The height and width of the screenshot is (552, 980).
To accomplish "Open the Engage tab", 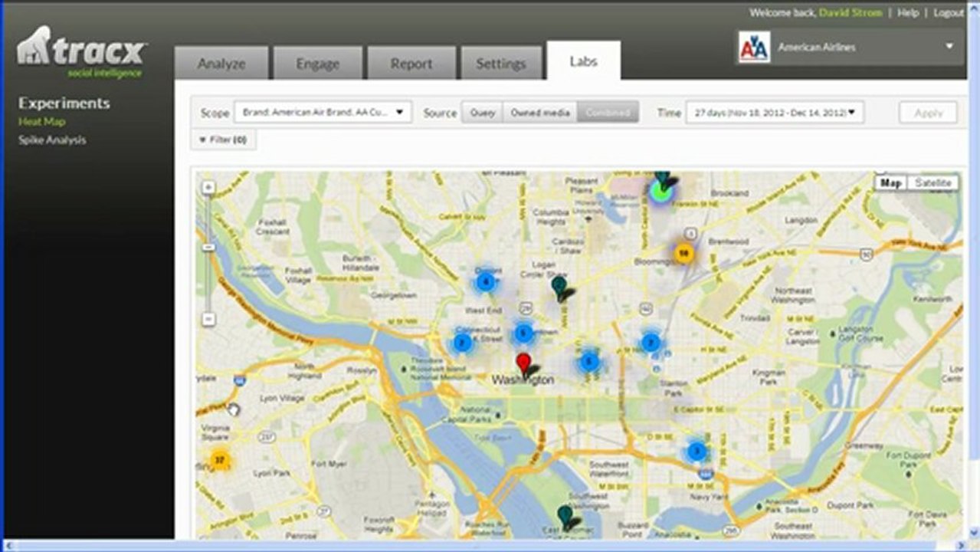I will tap(317, 64).
